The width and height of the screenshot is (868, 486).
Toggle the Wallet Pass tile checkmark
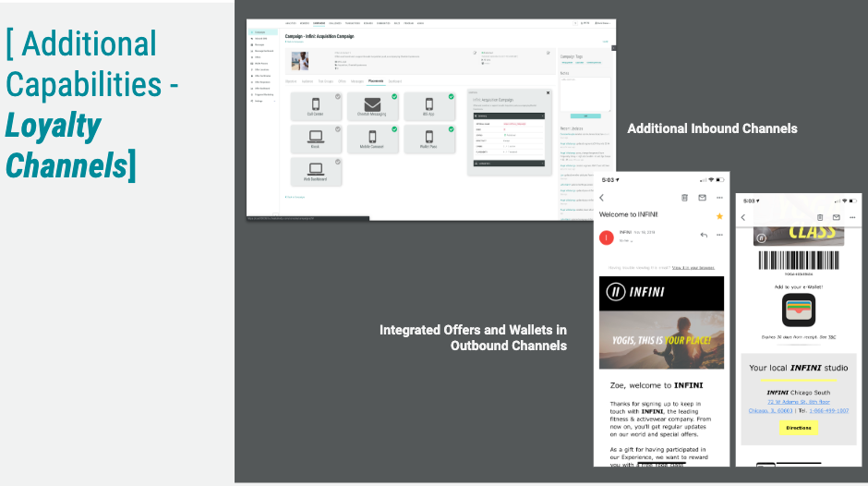click(451, 129)
